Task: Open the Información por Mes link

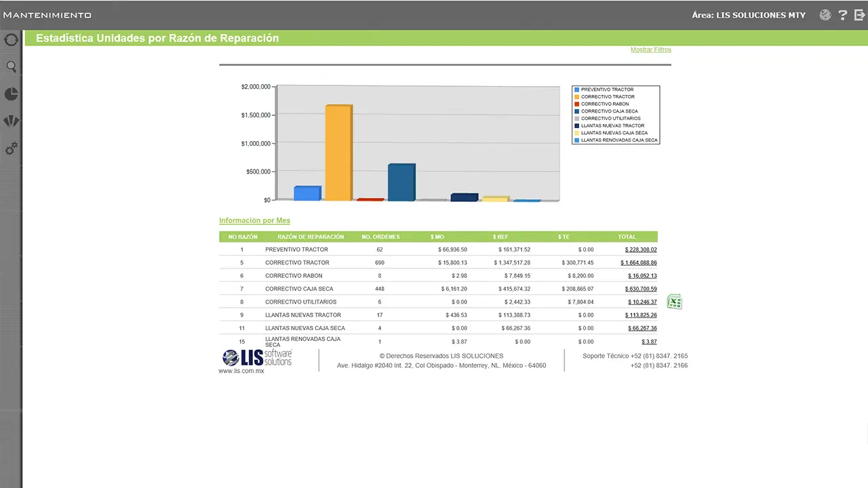Action: click(x=254, y=221)
